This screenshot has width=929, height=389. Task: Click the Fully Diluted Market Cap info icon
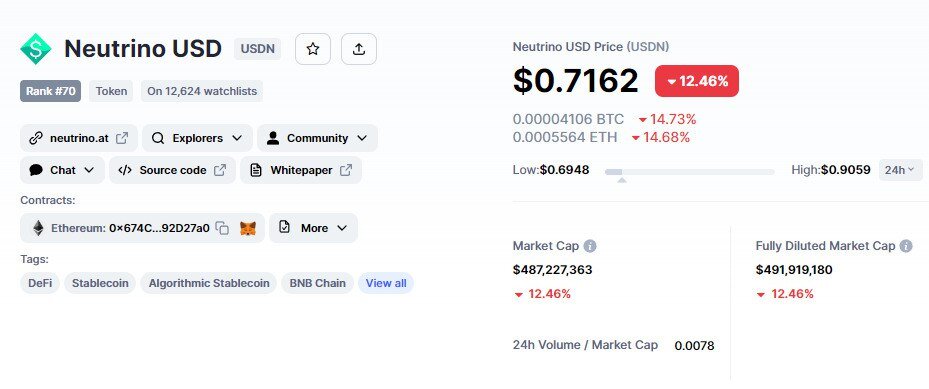(906, 246)
